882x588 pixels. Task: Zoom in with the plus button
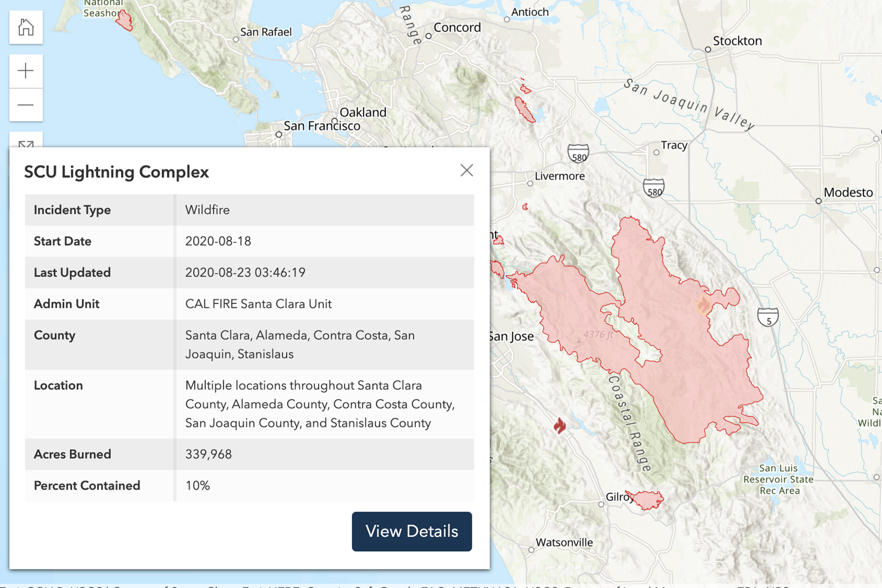click(x=26, y=71)
